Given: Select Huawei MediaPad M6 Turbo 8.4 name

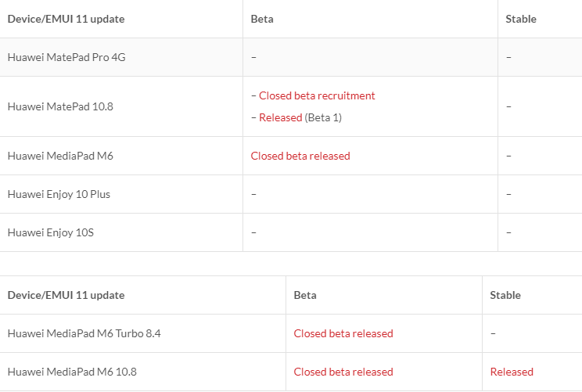Looking at the screenshot, I should coord(84,333).
